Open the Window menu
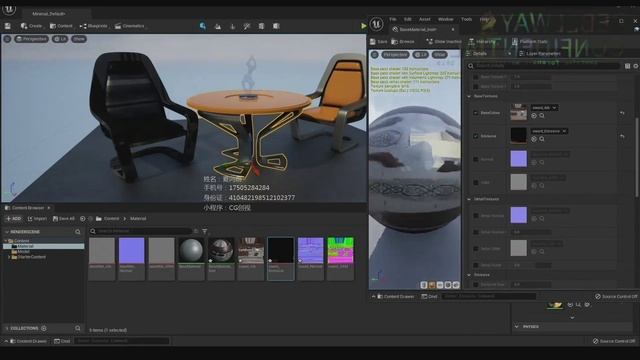Screen dimensions: 640x360 [445, 19]
